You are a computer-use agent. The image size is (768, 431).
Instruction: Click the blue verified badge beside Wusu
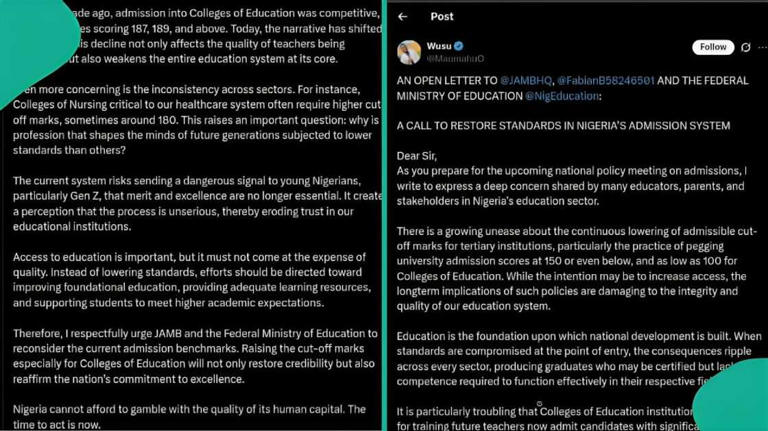tap(458, 46)
